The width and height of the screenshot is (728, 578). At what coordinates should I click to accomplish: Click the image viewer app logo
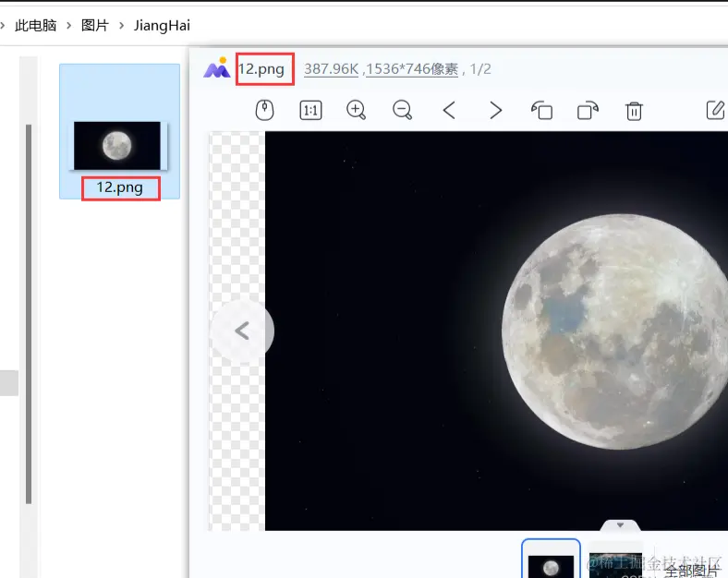tap(217, 67)
